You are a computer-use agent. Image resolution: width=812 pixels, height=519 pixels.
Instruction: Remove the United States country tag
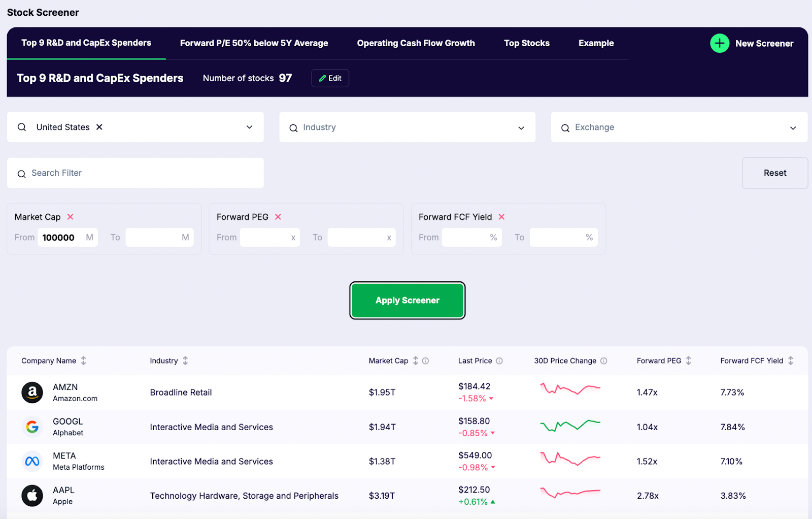(99, 127)
